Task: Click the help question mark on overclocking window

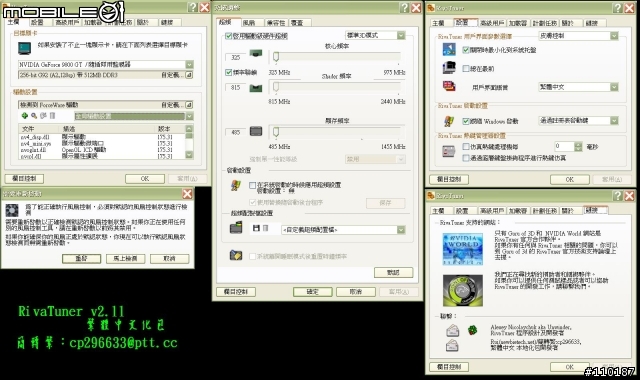Action: pos(404,8)
